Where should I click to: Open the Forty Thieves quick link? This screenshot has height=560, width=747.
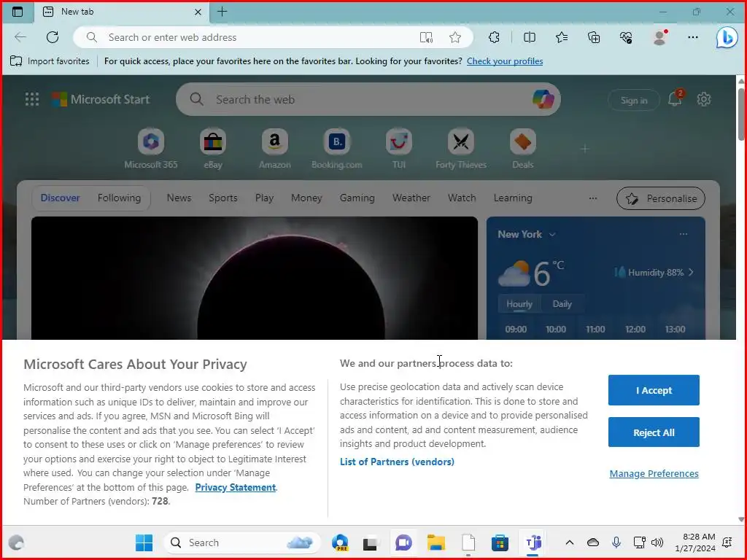coord(461,149)
